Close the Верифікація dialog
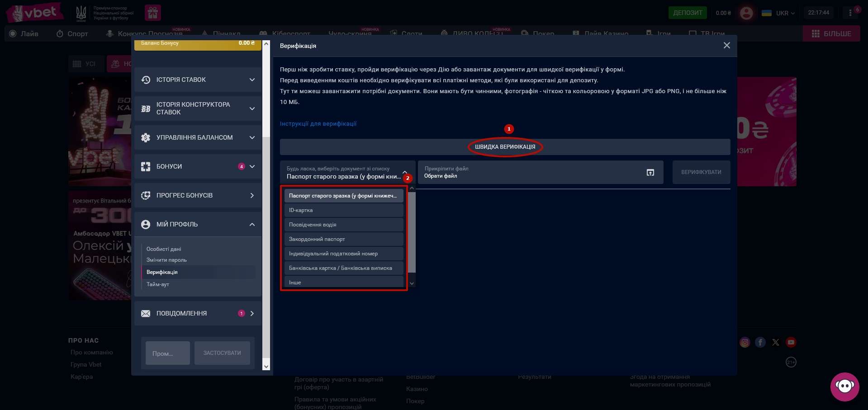The image size is (868, 410). click(726, 46)
